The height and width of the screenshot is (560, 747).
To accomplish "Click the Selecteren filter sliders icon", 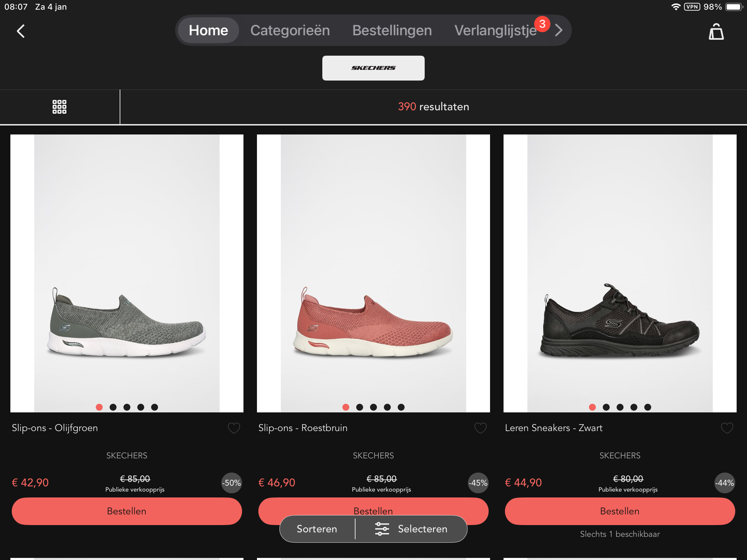I will coord(382,529).
